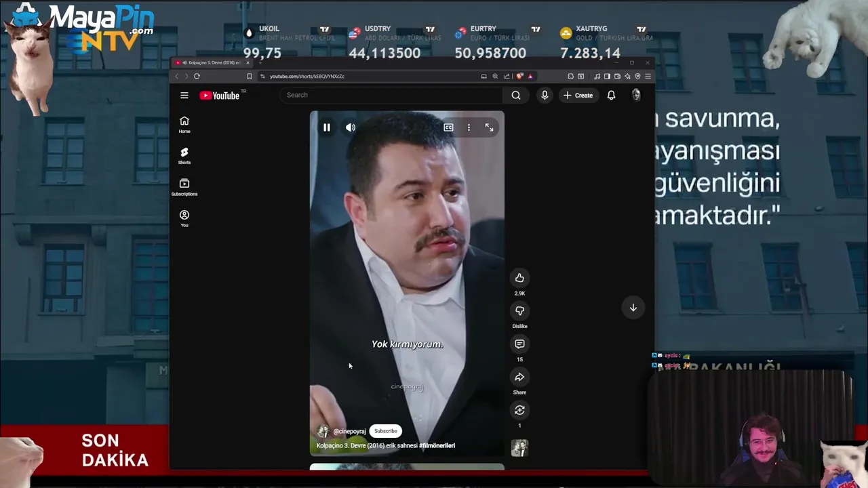Reload the page

point(197,77)
